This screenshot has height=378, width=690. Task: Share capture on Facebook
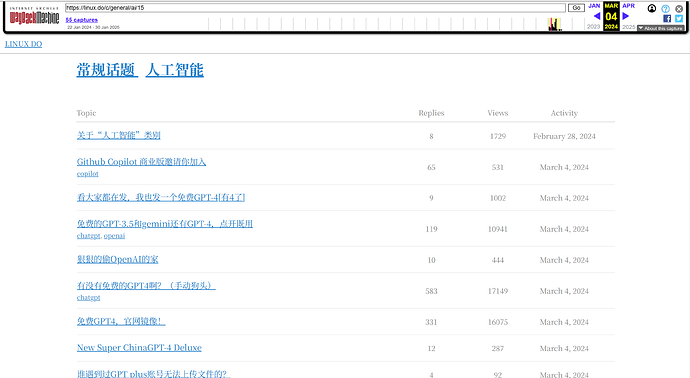pos(667,18)
